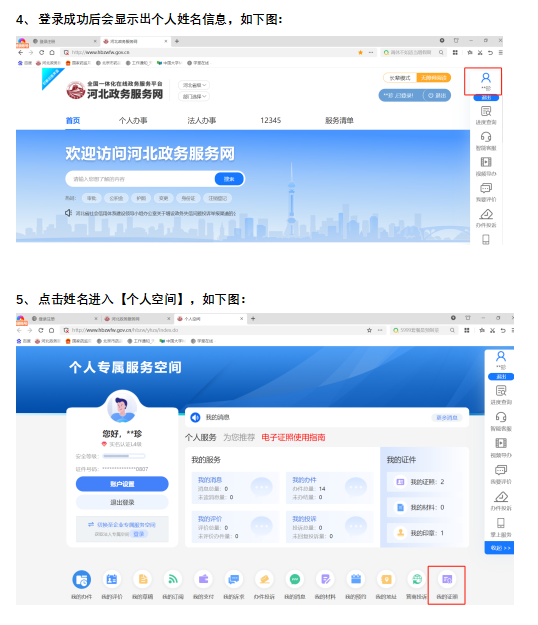Click the 我的证照 icon highlighted in red

[447, 580]
